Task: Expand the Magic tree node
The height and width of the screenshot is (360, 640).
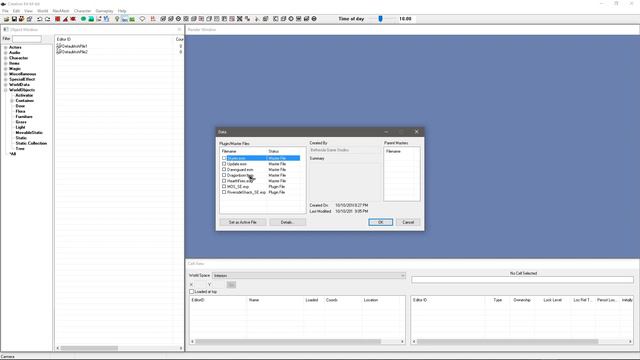Action: pyautogui.click(x=6, y=69)
